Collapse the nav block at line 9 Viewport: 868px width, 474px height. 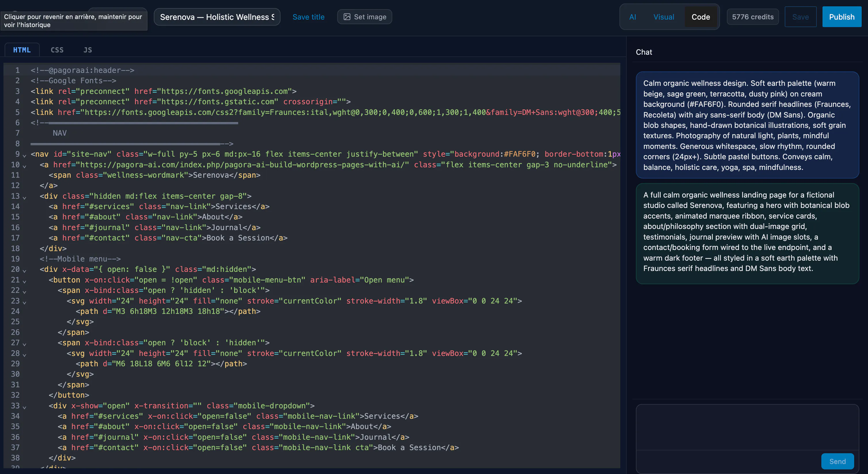[24, 155]
